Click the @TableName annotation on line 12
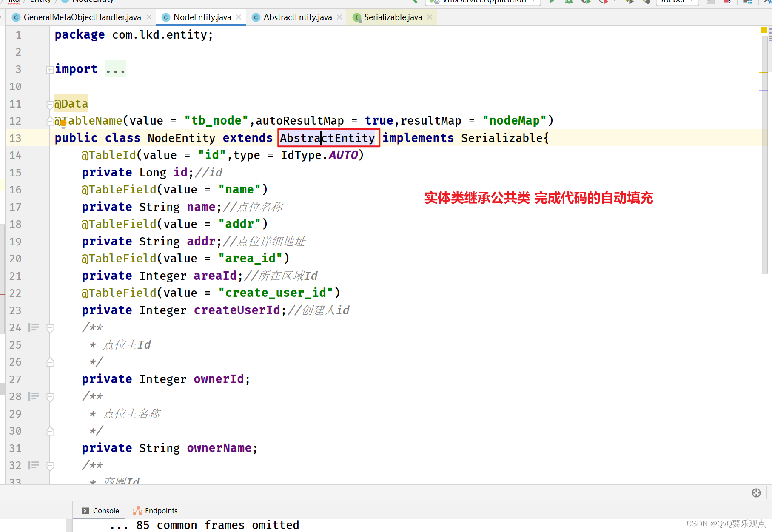This screenshot has height=532, width=772. pyautogui.click(x=88, y=121)
